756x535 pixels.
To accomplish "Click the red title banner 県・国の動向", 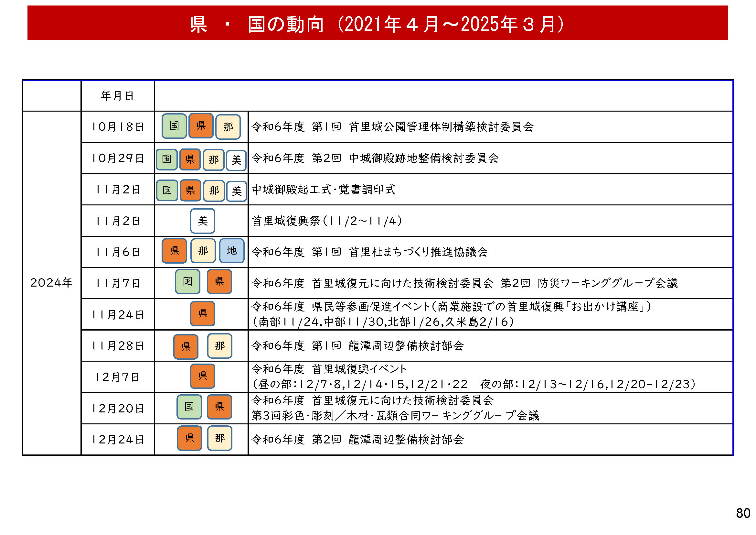I will [377, 23].
